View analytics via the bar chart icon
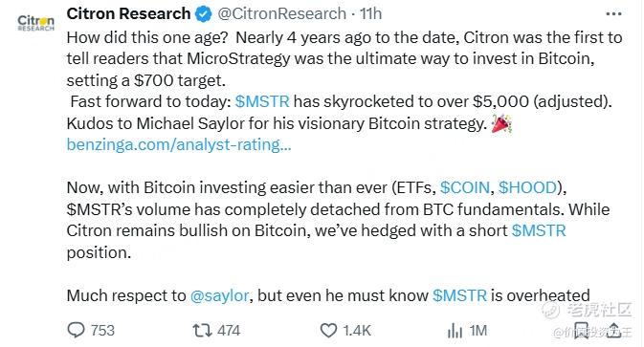This screenshot has width=644, height=347. pyautogui.click(x=455, y=330)
